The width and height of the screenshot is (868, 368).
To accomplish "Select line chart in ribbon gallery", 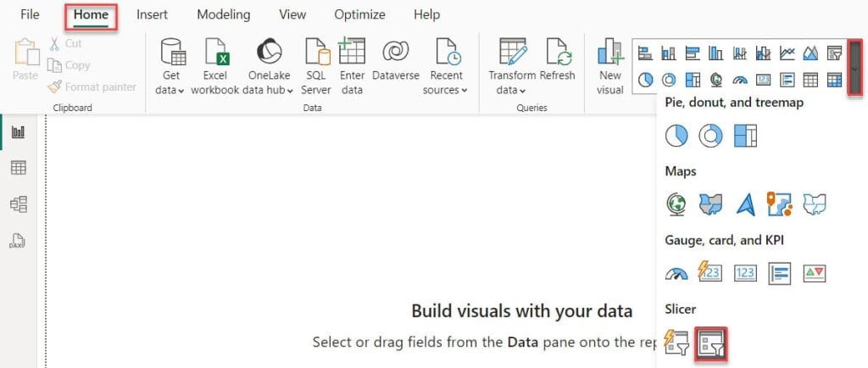I will (787, 53).
